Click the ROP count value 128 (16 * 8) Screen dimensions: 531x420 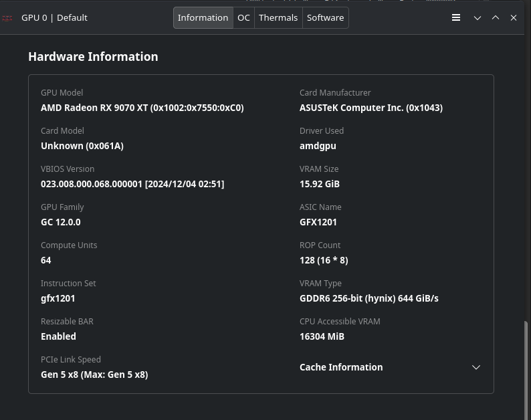[324, 260]
